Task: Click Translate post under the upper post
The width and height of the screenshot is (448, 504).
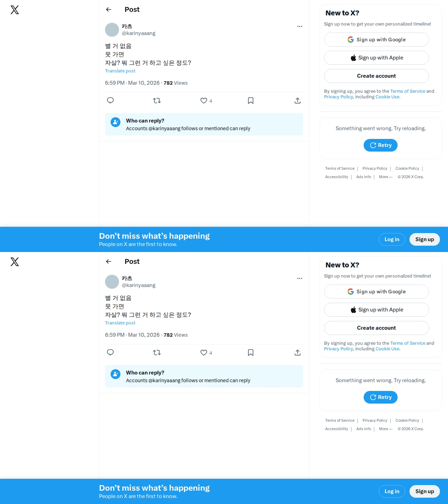Action: 120,71
